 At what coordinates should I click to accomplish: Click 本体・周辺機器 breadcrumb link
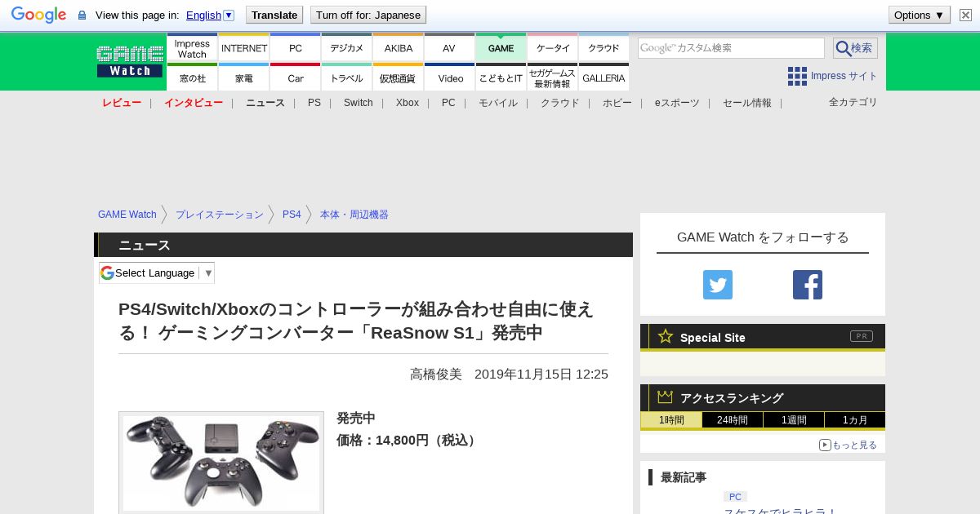point(354,215)
